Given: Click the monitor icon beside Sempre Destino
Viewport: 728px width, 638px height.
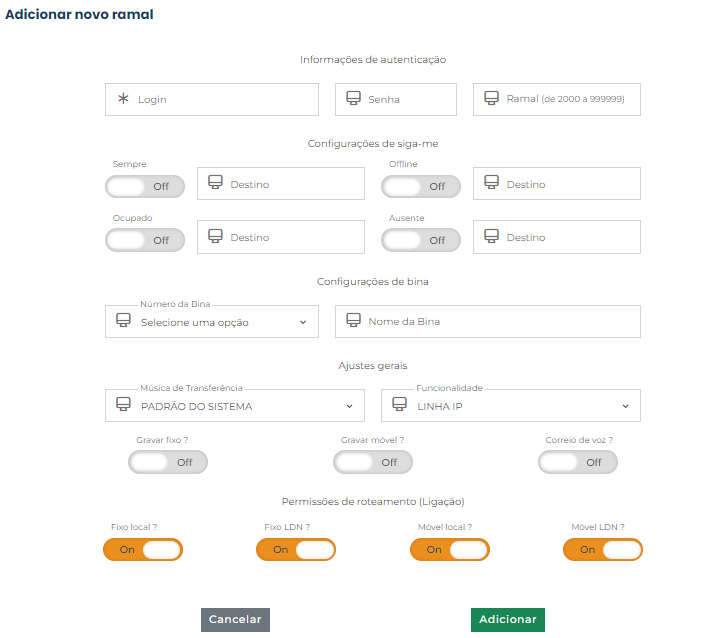Looking at the screenshot, I should point(215,183).
